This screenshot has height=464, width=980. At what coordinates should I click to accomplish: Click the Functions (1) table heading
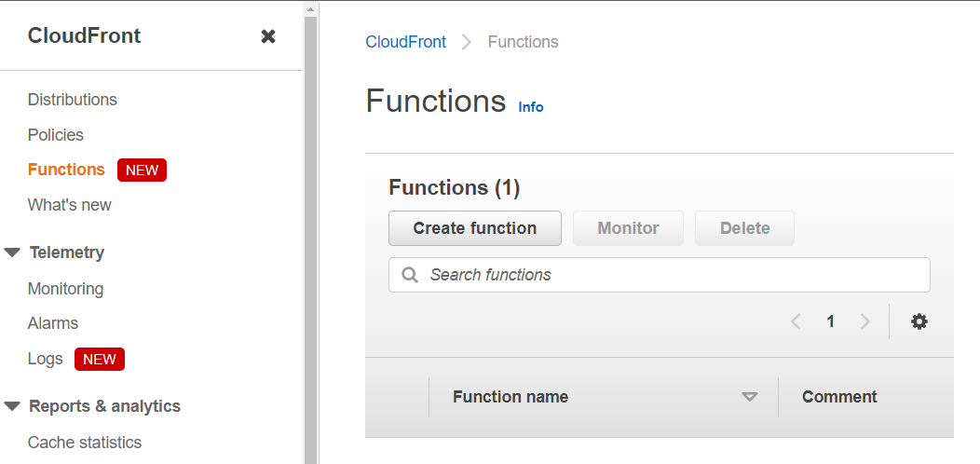[x=455, y=187]
